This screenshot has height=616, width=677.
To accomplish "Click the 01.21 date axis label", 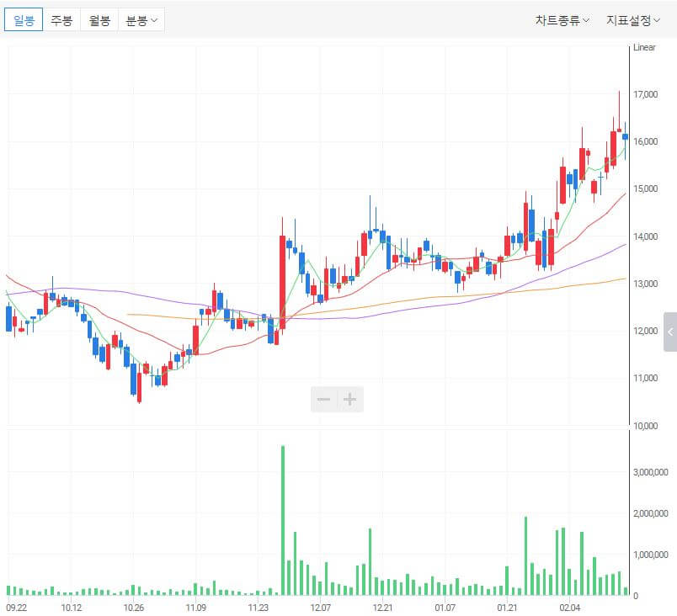I will (x=507, y=608).
